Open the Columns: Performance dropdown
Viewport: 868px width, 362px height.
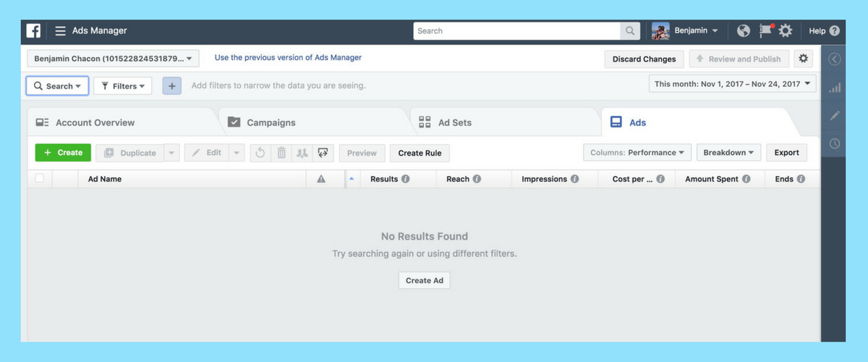pyautogui.click(x=637, y=153)
